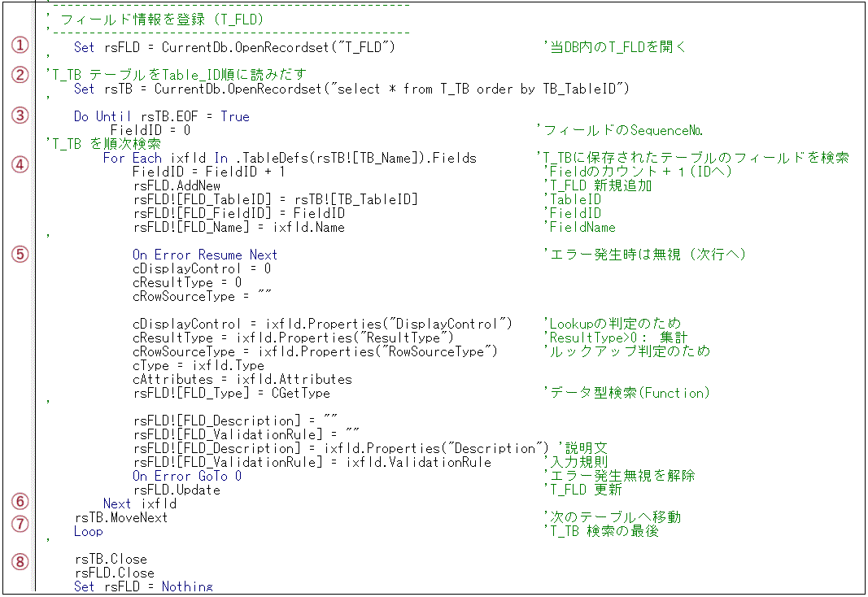Click the 'rsTB.Close' statement
Image resolution: width=868 pixels, height=597 pixels.
pos(110,559)
